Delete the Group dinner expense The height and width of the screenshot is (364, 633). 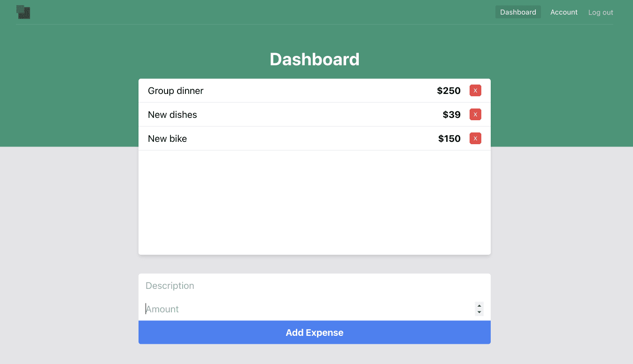pyautogui.click(x=475, y=90)
